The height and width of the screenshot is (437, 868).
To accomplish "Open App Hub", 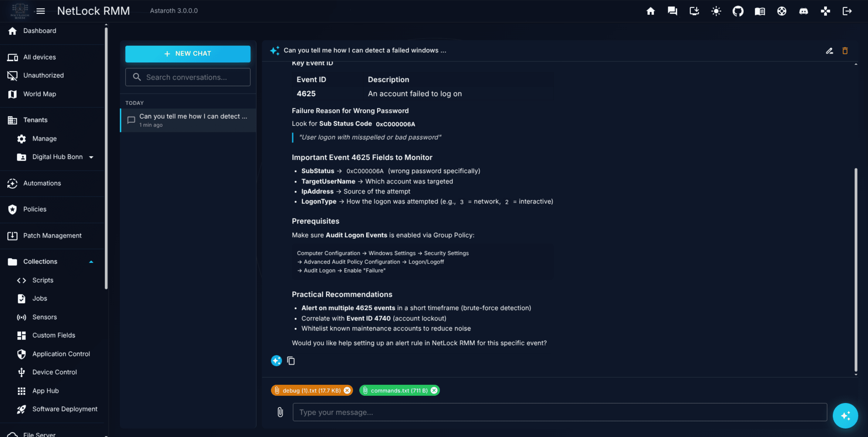I will tap(46, 391).
